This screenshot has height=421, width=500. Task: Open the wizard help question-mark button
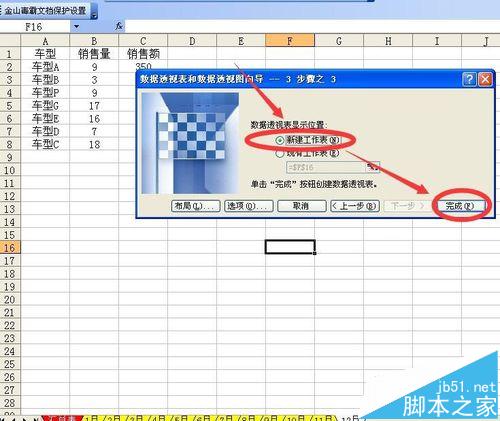click(469, 79)
